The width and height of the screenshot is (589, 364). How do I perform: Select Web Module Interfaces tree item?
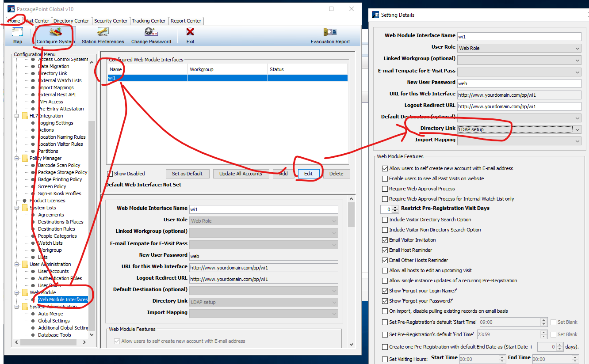[63, 300]
